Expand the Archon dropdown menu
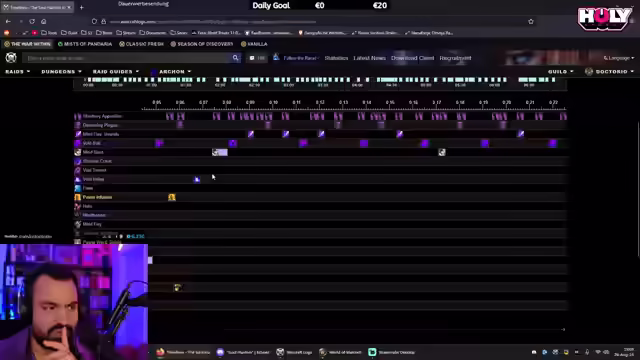The image size is (640, 360). coord(171,71)
